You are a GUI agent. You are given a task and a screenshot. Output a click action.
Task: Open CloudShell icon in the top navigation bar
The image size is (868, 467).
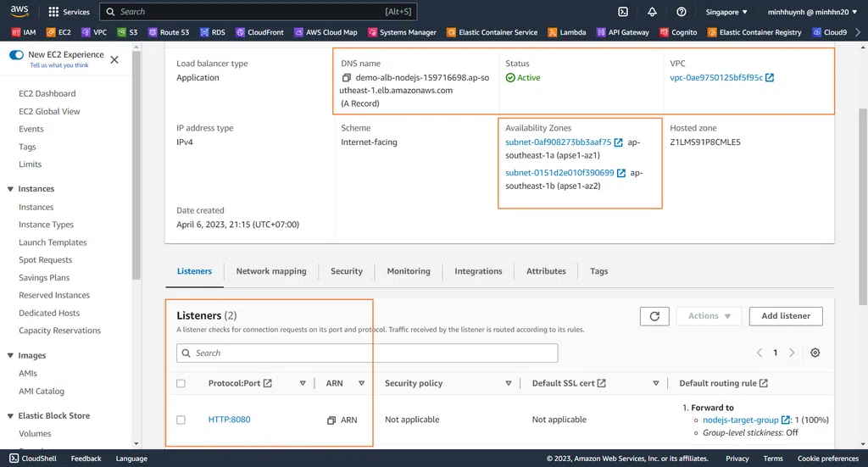[622, 12]
